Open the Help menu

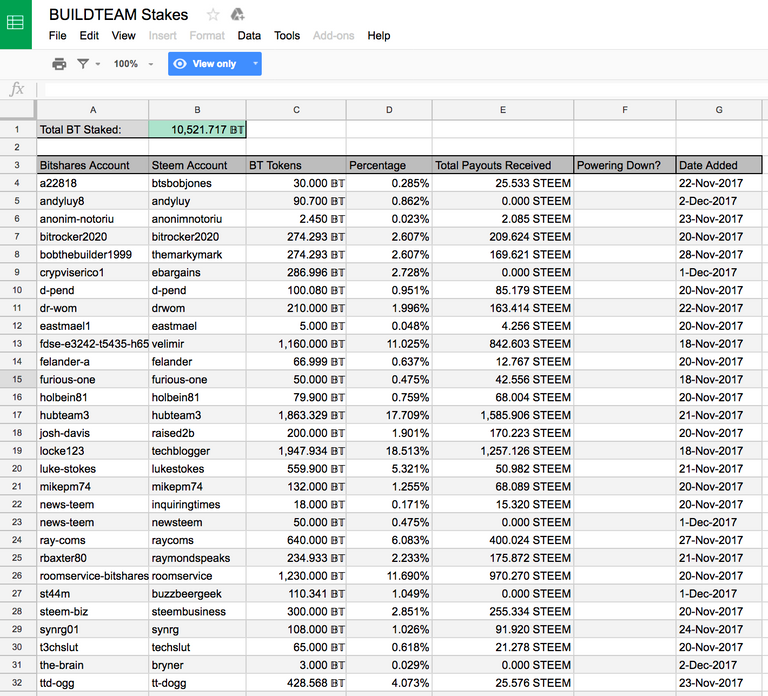click(379, 36)
